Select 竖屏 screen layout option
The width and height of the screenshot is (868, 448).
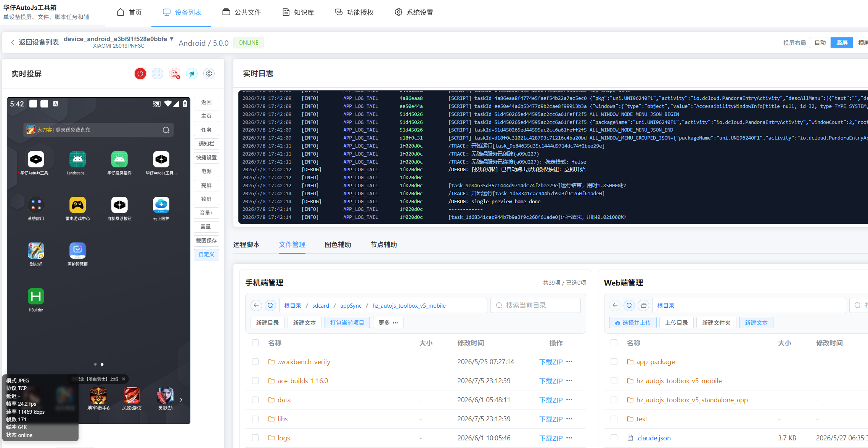click(x=842, y=42)
